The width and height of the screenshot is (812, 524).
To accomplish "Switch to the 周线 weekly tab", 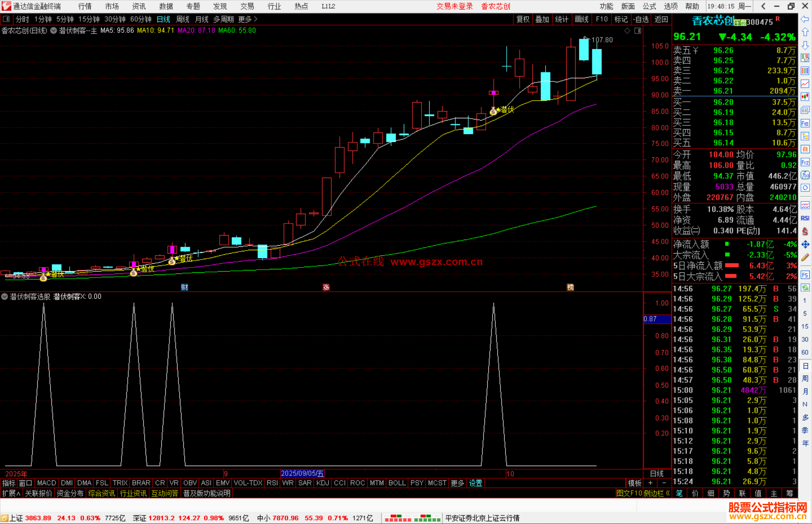I will [183, 19].
